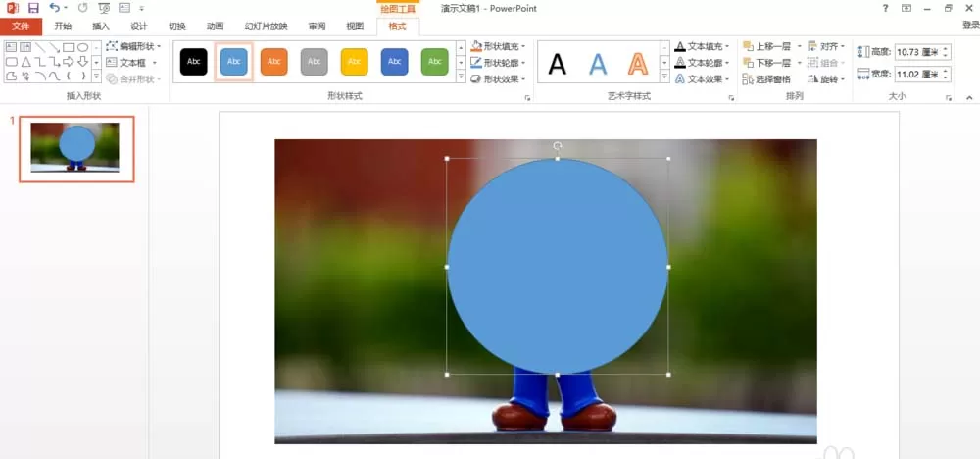Image resolution: width=980 pixels, height=459 pixels.
Task: Click Bring Forward (上移一层)
Action: click(x=767, y=46)
